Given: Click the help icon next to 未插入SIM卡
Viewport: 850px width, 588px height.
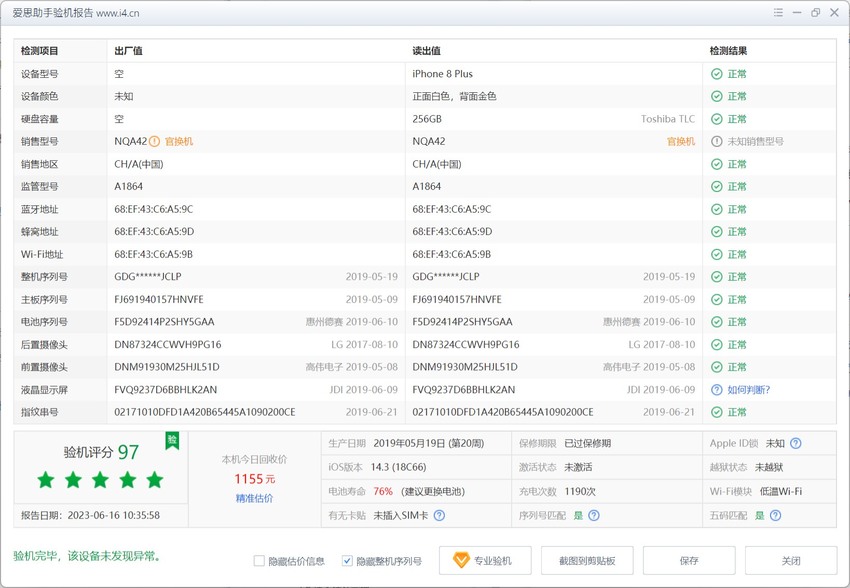Looking at the screenshot, I should tap(440, 515).
